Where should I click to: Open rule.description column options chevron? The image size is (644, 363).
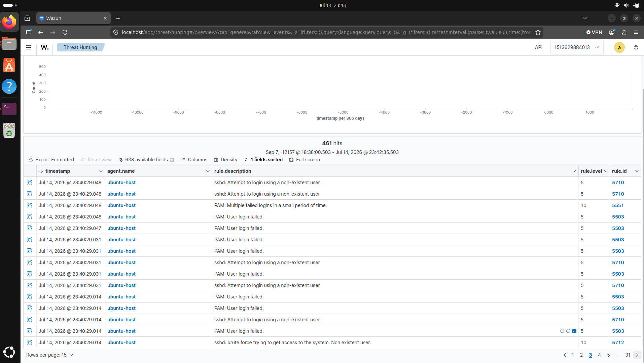tap(574, 171)
